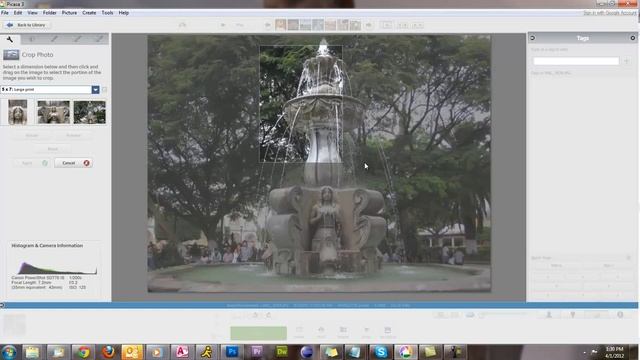Open Microsoft Access from taskbar

182,352
